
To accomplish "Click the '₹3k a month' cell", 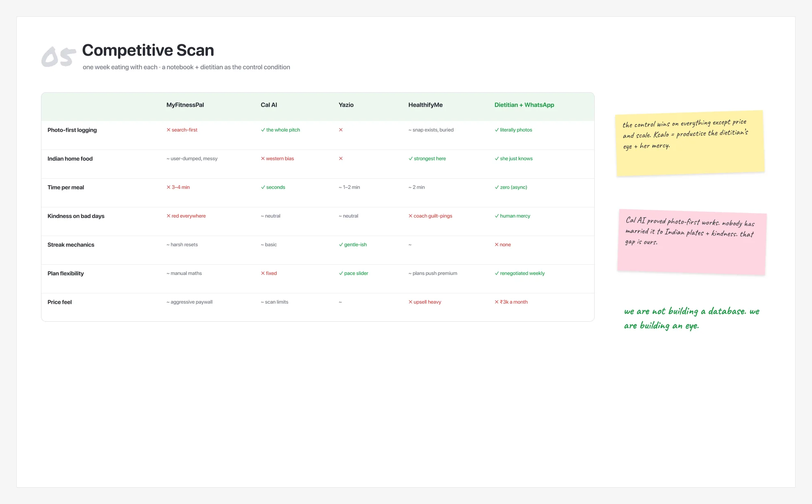I will pos(511,302).
